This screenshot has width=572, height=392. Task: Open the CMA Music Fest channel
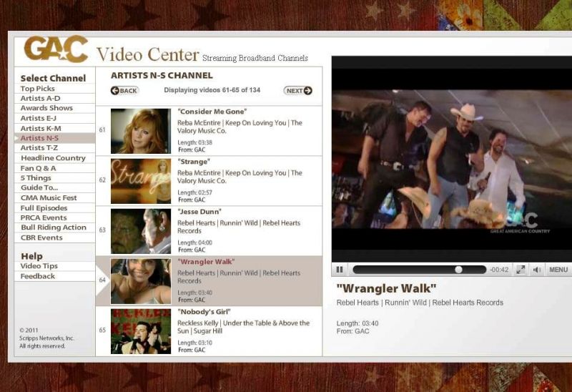coord(49,197)
